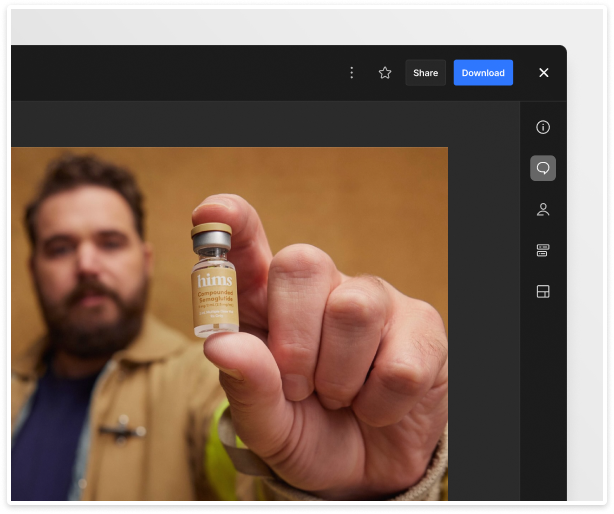
Task: Click the hims vial photo preview
Action: click(229, 324)
